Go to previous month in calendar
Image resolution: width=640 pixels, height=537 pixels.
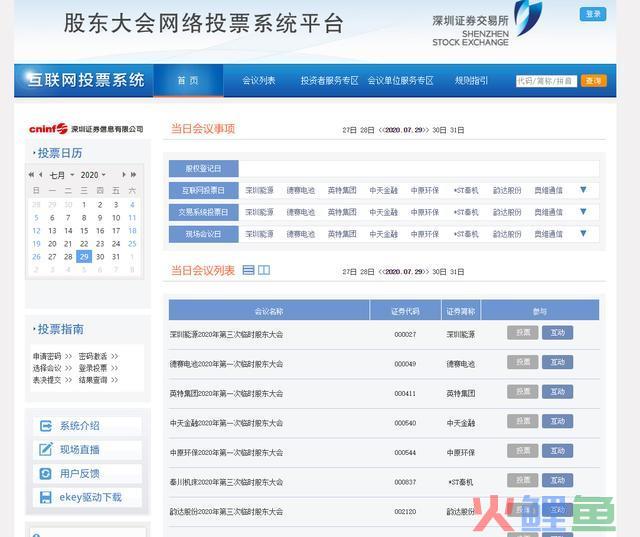point(40,175)
